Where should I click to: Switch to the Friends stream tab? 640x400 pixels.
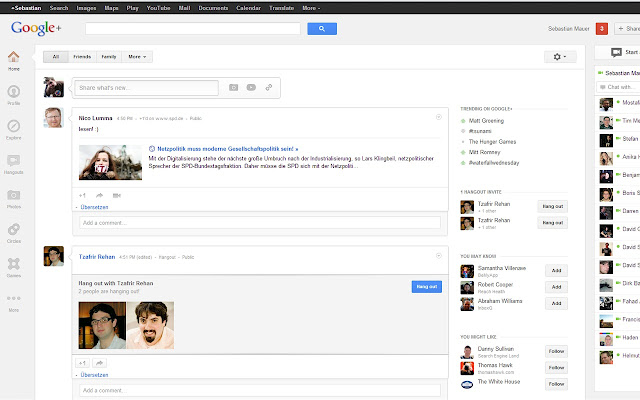(x=82, y=57)
